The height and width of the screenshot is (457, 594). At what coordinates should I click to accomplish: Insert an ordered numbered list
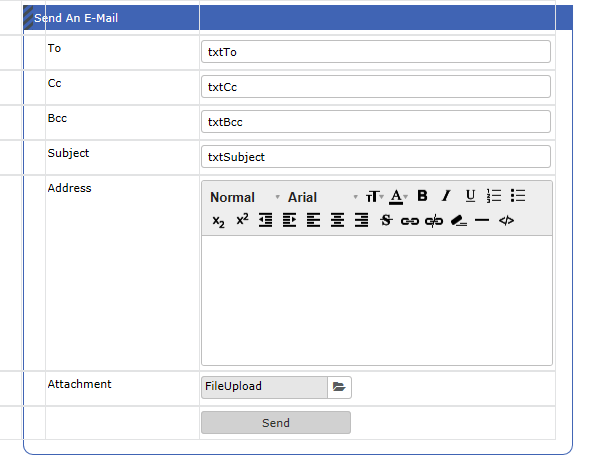494,196
